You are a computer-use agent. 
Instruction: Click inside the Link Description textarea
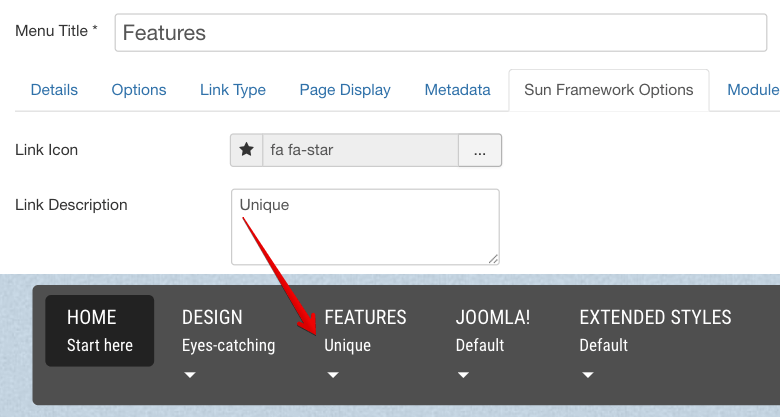pyautogui.click(x=365, y=227)
